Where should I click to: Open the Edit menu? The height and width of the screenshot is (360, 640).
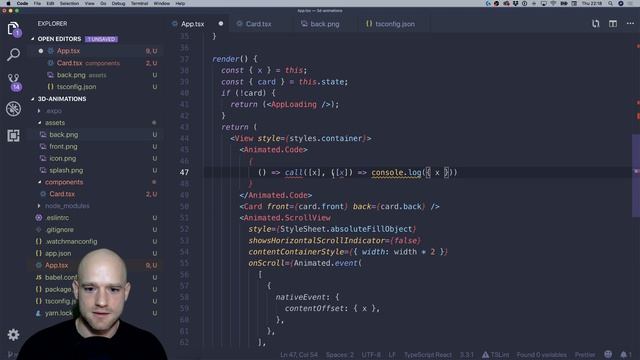[50, 3]
